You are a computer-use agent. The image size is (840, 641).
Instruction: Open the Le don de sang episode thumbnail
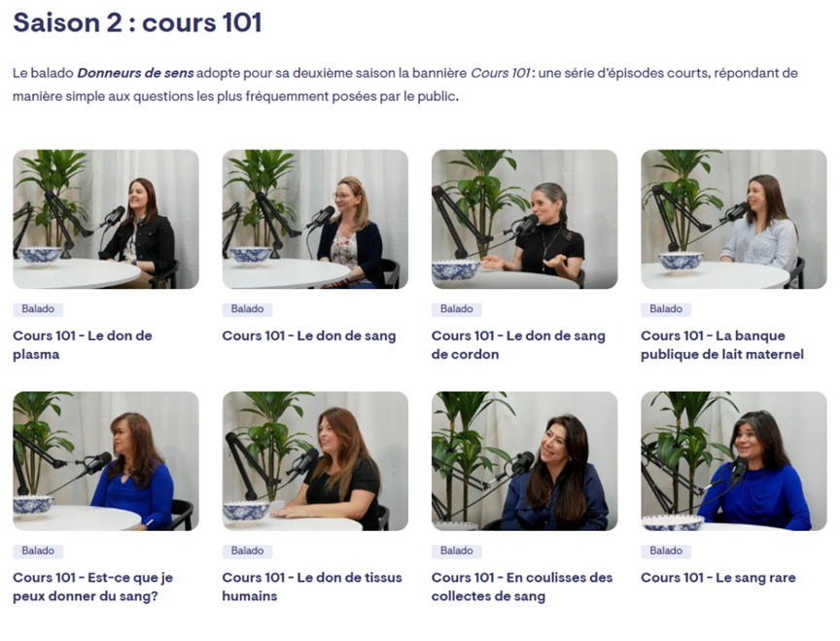click(315, 219)
